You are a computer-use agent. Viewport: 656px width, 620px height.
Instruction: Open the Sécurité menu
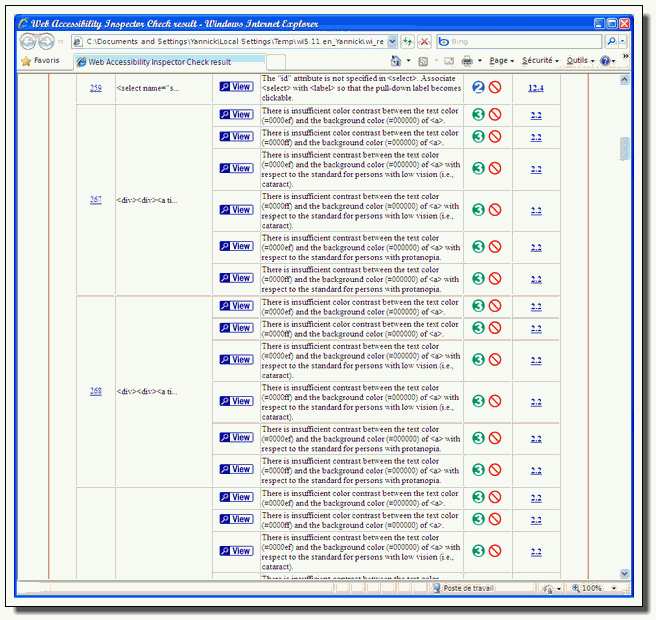[540, 61]
